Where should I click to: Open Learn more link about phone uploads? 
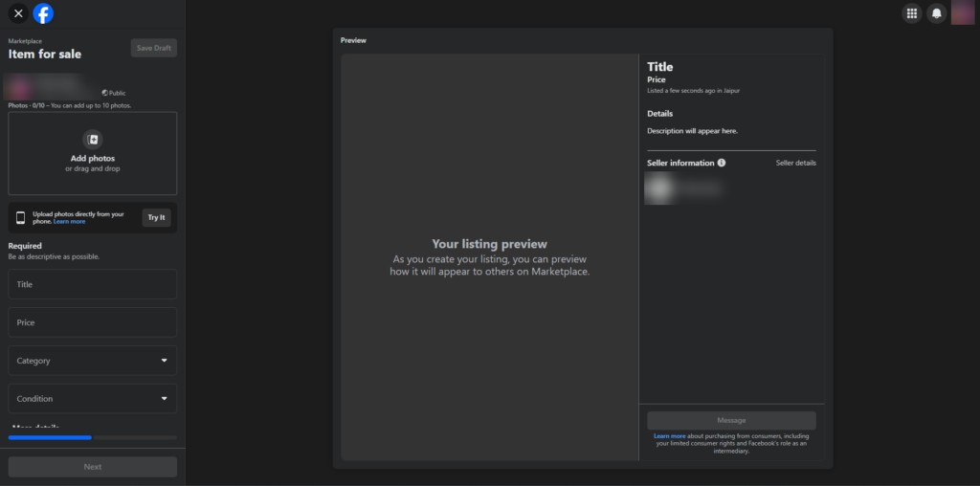pos(69,222)
